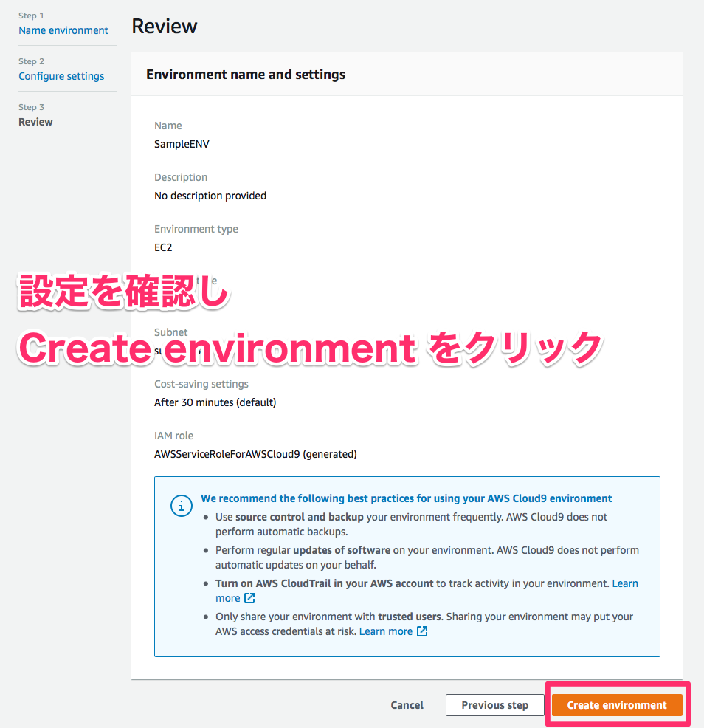Cancel the environment creation
The width and height of the screenshot is (704, 728).
pos(407,705)
